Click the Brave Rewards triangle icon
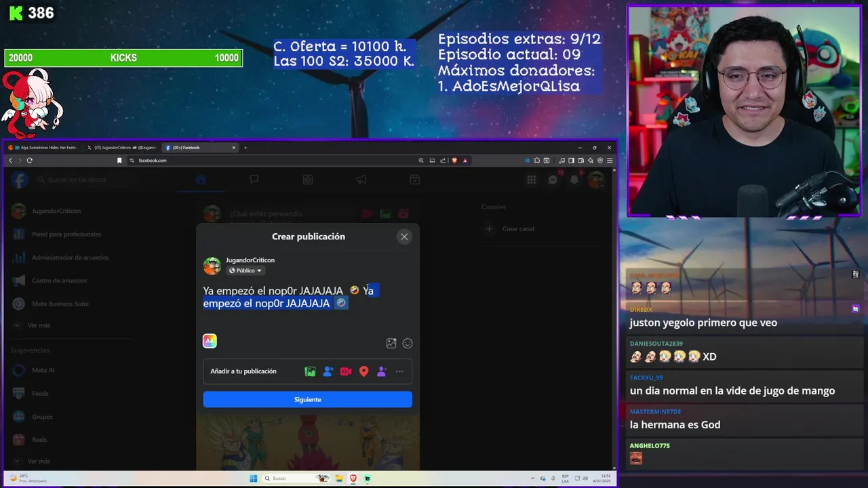 pos(465,161)
